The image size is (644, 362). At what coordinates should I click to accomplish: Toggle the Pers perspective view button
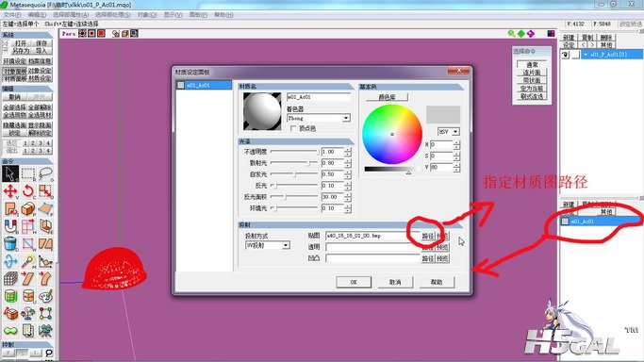pyautogui.click(x=69, y=34)
